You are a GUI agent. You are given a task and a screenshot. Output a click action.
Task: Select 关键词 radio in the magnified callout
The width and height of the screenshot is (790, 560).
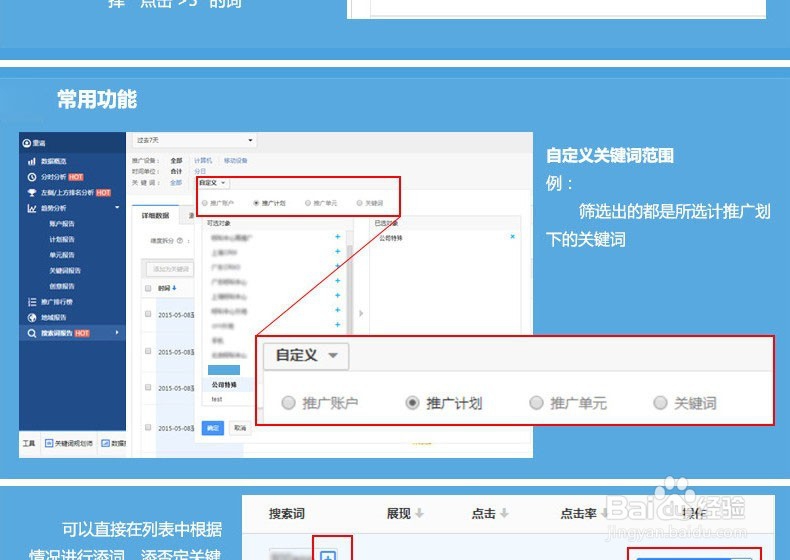(x=660, y=403)
